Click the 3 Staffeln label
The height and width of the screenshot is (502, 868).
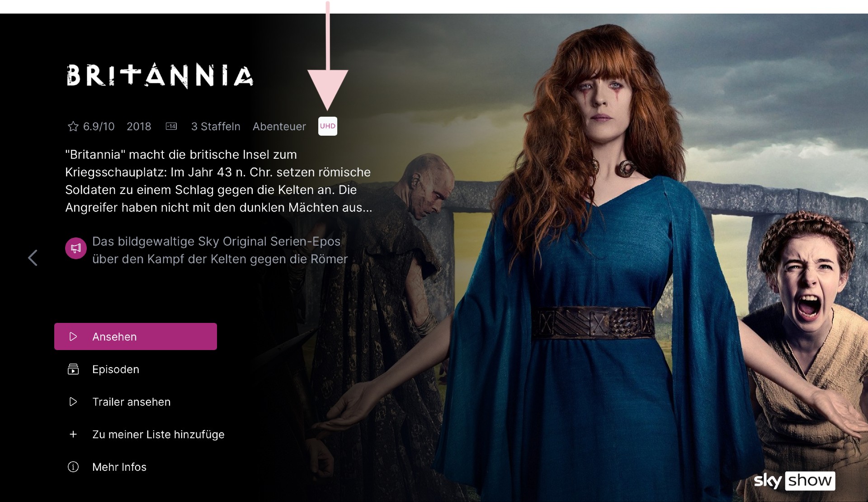click(216, 126)
